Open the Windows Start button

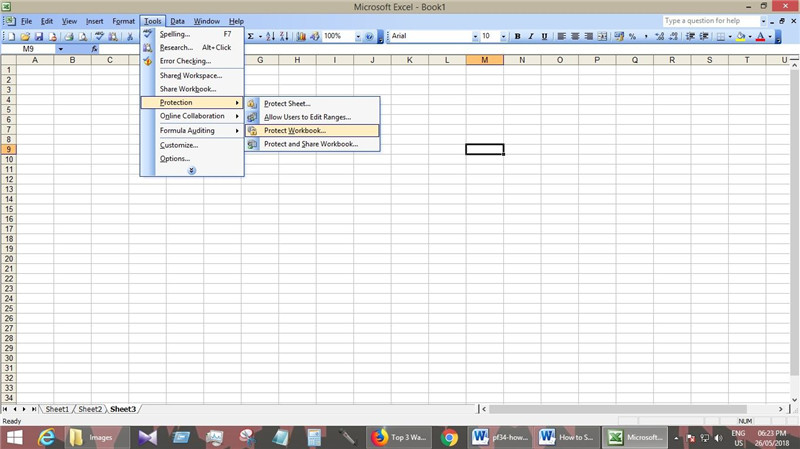click(14, 437)
